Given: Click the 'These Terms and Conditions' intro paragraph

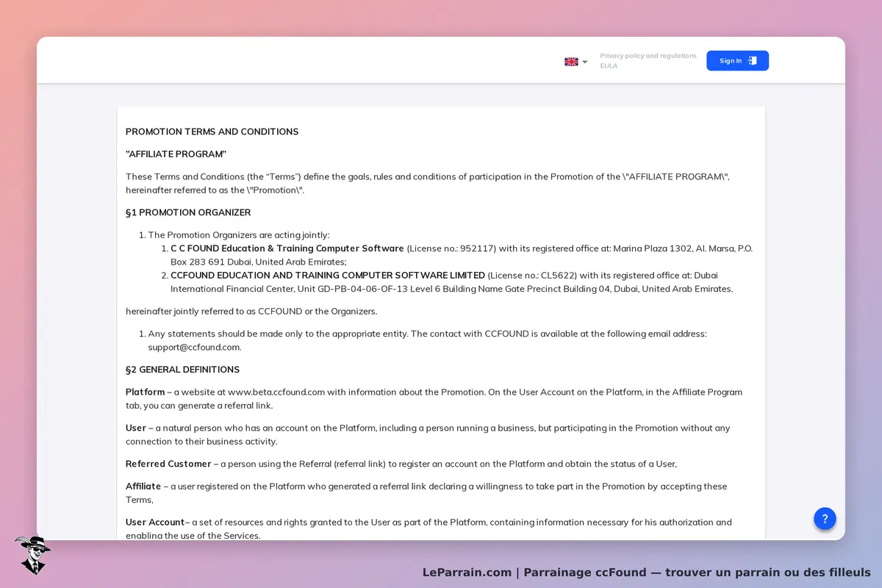Looking at the screenshot, I should (x=428, y=183).
